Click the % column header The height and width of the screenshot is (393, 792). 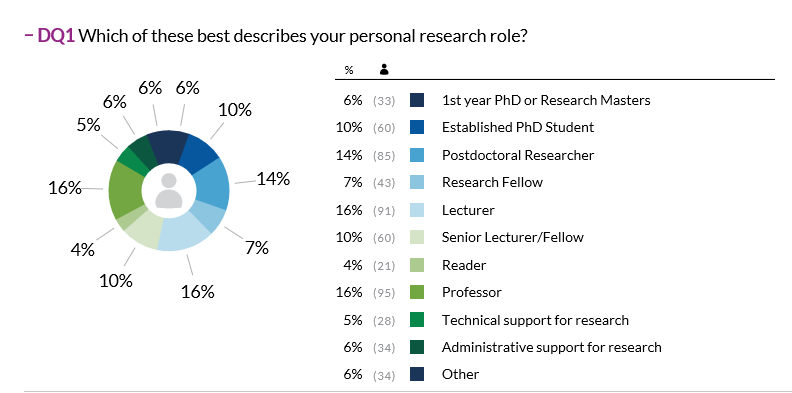[x=349, y=70]
